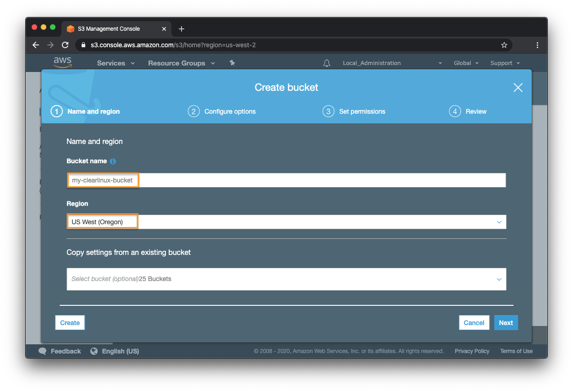Close the Create bucket dialog with X
The height and width of the screenshot is (392, 573).
coord(518,88)
